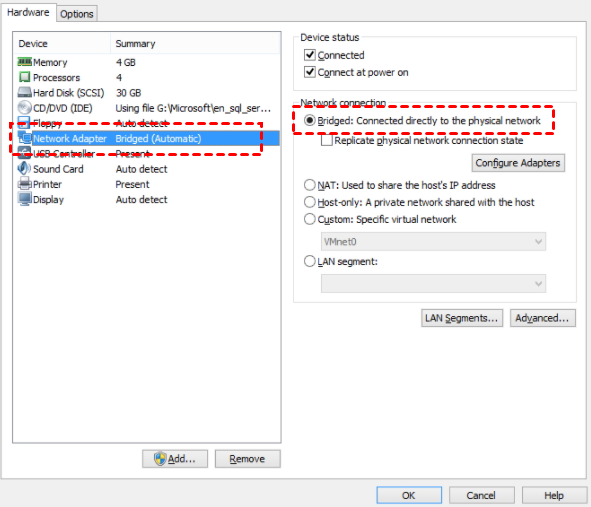The width and height of the screenshot is (591, 507).
Task: Expand the LAN segment dropdown
Action: pyautogui.click(x=433, y=283)
